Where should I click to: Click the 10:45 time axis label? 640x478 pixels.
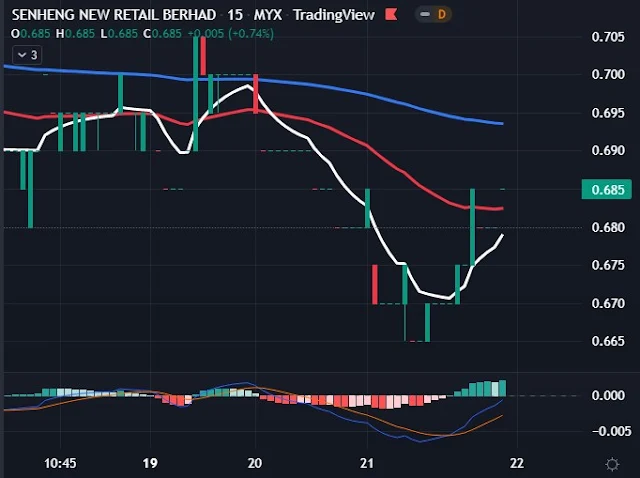pyautogui.click(x=60, y=463)
